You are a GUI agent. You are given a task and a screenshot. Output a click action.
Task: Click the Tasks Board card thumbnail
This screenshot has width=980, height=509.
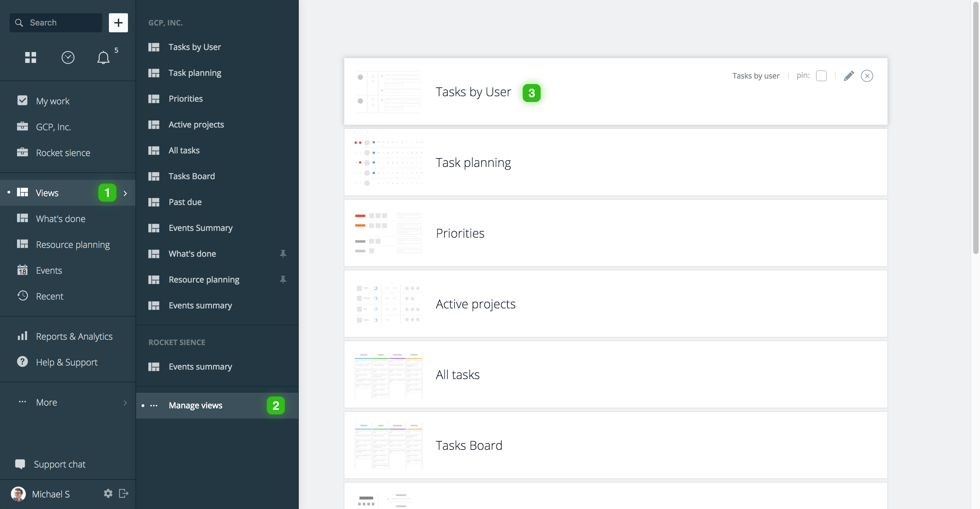click(388, 445)
